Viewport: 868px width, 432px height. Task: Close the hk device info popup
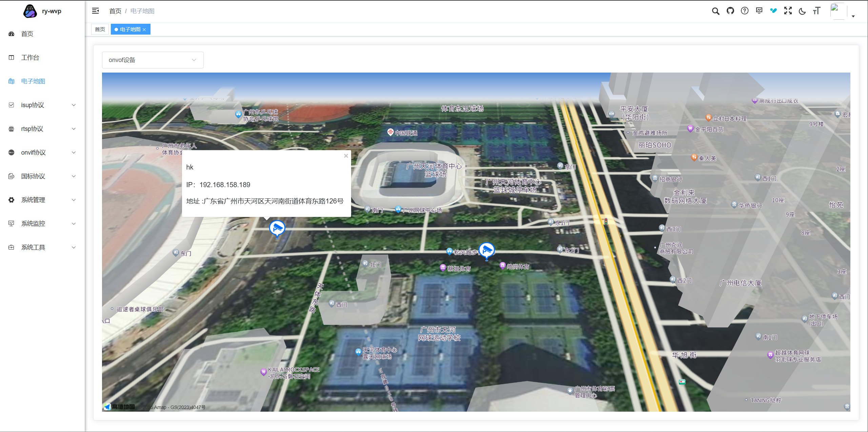pos(346,156)
